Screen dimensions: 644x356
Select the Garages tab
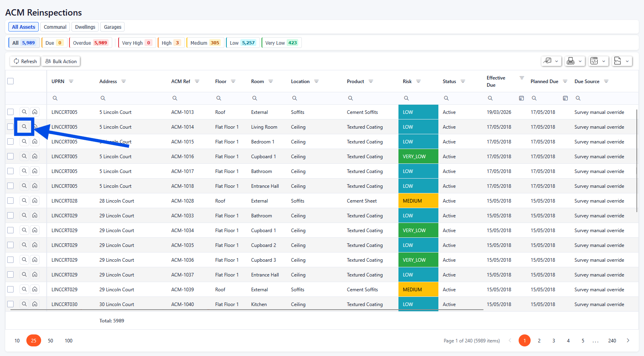pos(113,27)
